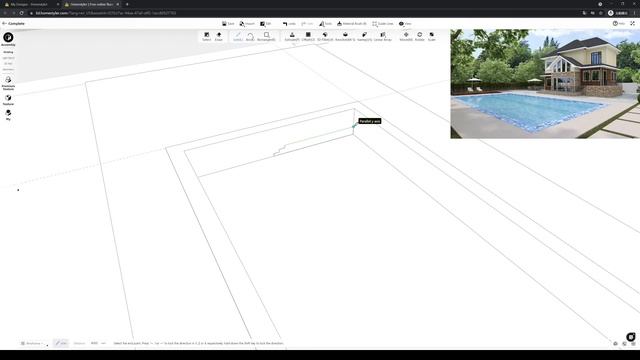Viewport: 640px width, 360px height.
Task: Choose the Scale tool
Action: click(x=431, y=36)
